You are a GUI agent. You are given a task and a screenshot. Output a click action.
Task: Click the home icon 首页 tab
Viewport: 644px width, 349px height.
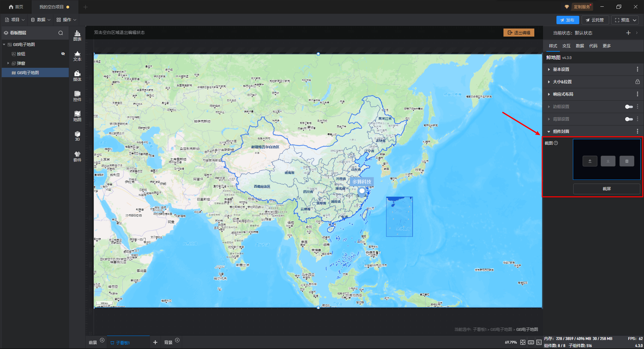16,7
